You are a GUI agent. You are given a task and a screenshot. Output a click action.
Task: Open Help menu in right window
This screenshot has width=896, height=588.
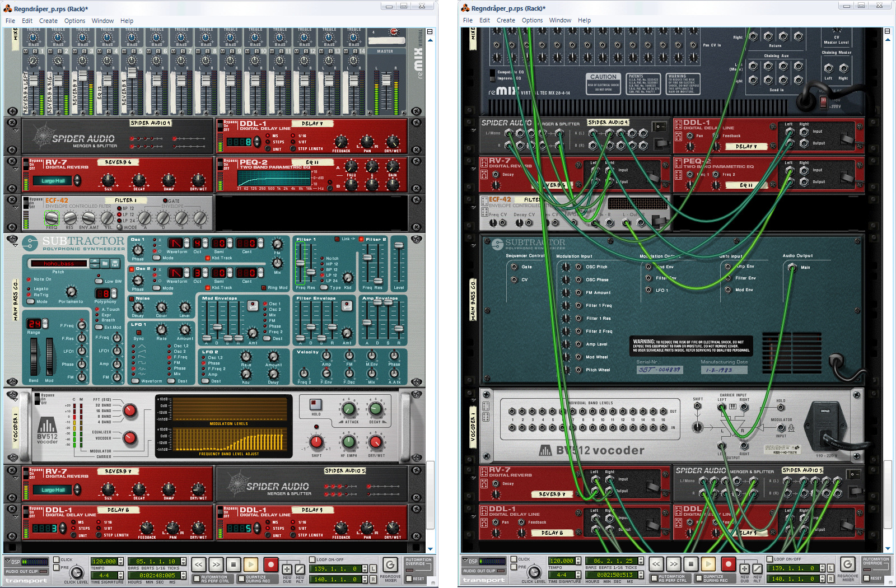(584, 20)
